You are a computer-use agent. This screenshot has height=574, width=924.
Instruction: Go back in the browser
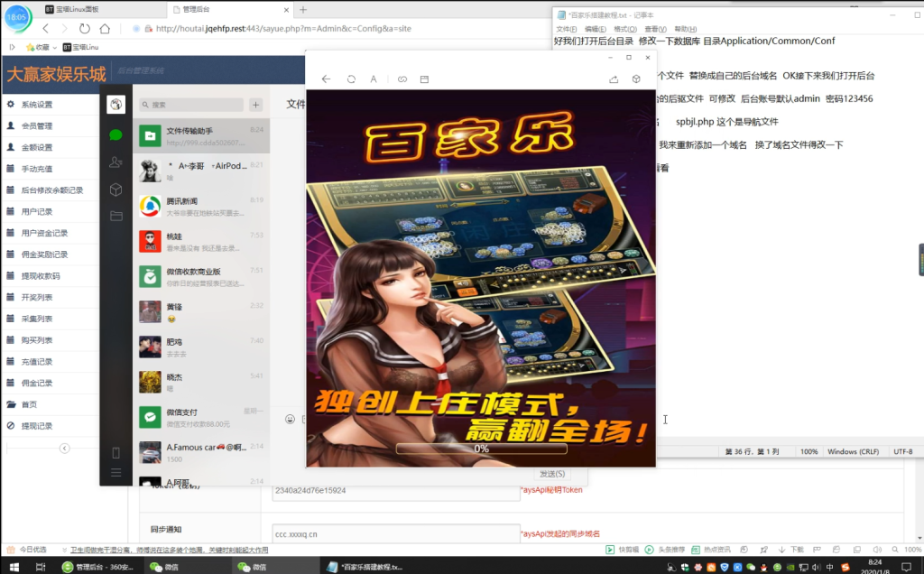point(46,28)
